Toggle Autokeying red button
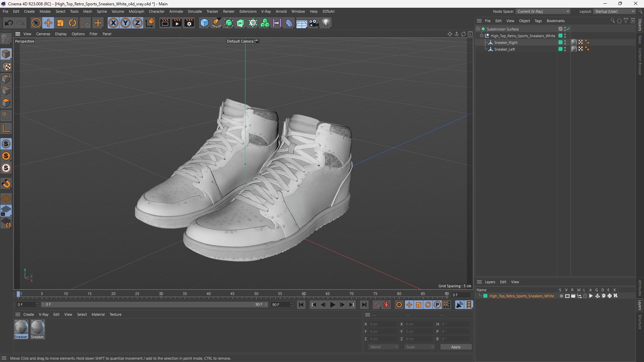The width and height of the screenshot is (644, 362). [386, 305]
